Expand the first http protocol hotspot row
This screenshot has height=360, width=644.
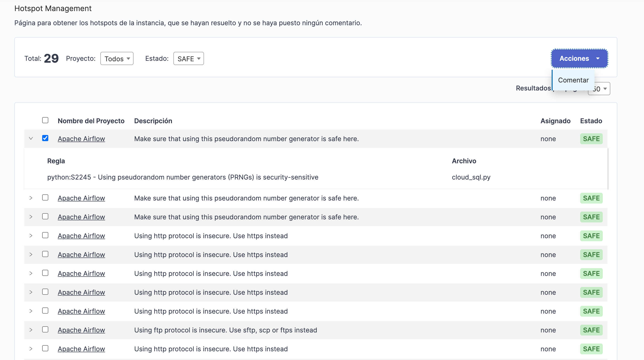(31, 236)
